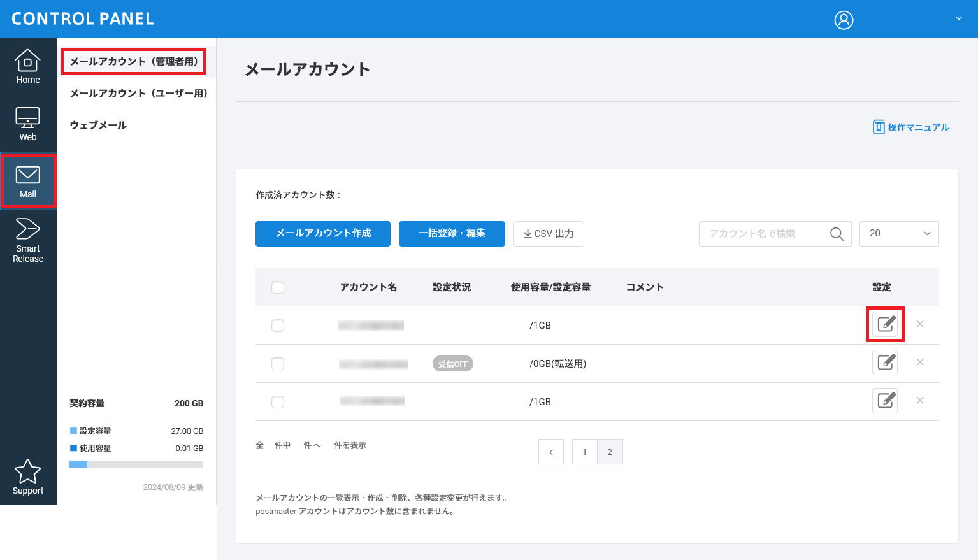Open the Web section icon
This screenshot has height=560, width=978.
[28, 124]
